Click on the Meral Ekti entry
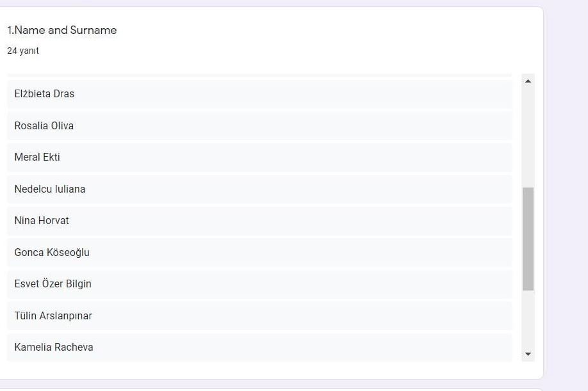The image size is (588, 391). tap(259, 157)
